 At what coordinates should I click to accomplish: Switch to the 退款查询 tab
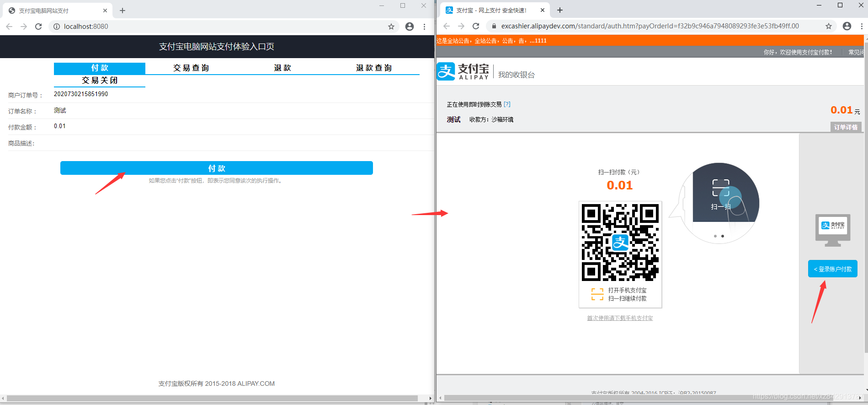374,68
